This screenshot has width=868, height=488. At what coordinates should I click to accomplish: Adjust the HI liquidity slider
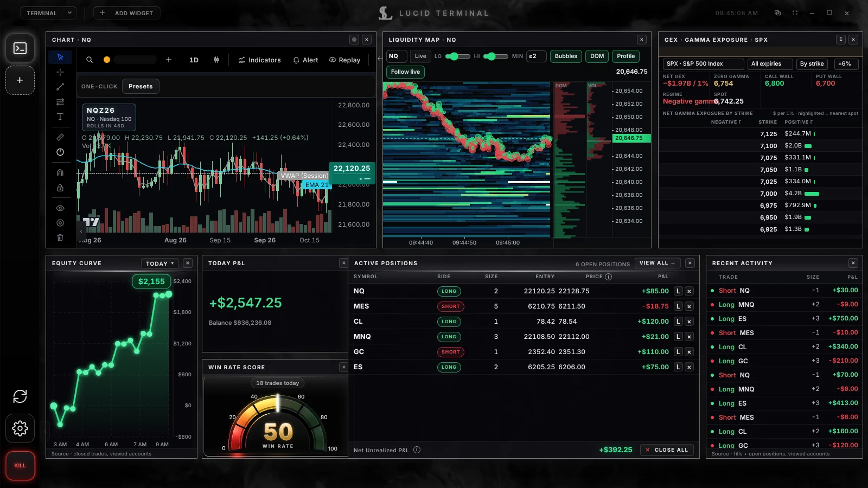[x=495, y=56]
